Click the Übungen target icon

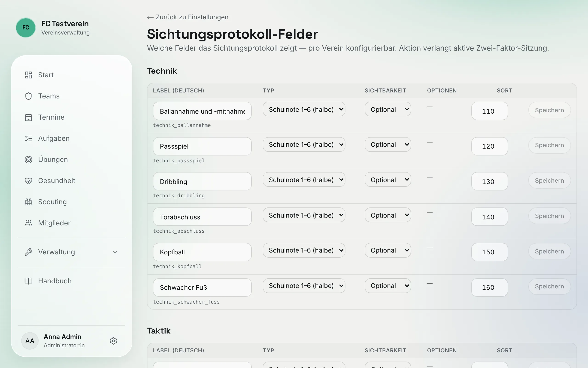tap(28, 160)
